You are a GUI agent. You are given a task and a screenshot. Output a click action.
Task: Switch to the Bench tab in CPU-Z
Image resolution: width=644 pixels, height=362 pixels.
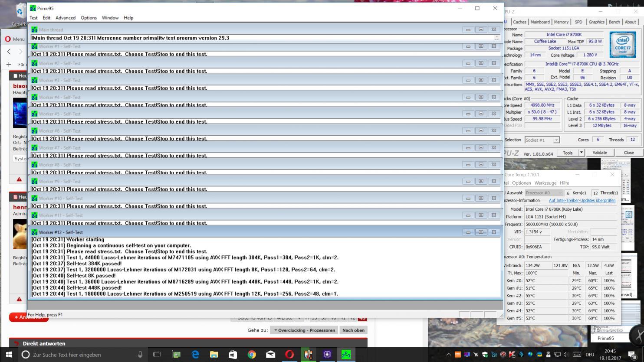point(614,22)
